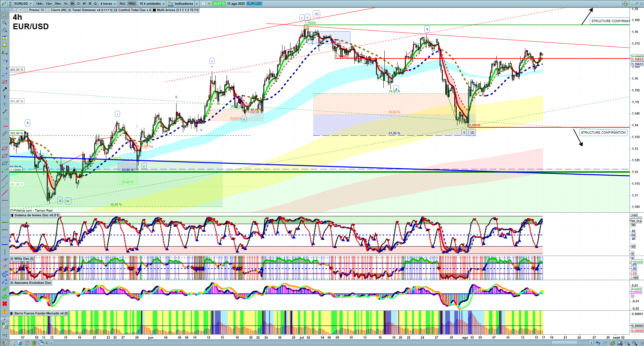Click the green checkmark tool icon
Image resolution: width=644 pixels, height=346 pixels.
point(5,289)
